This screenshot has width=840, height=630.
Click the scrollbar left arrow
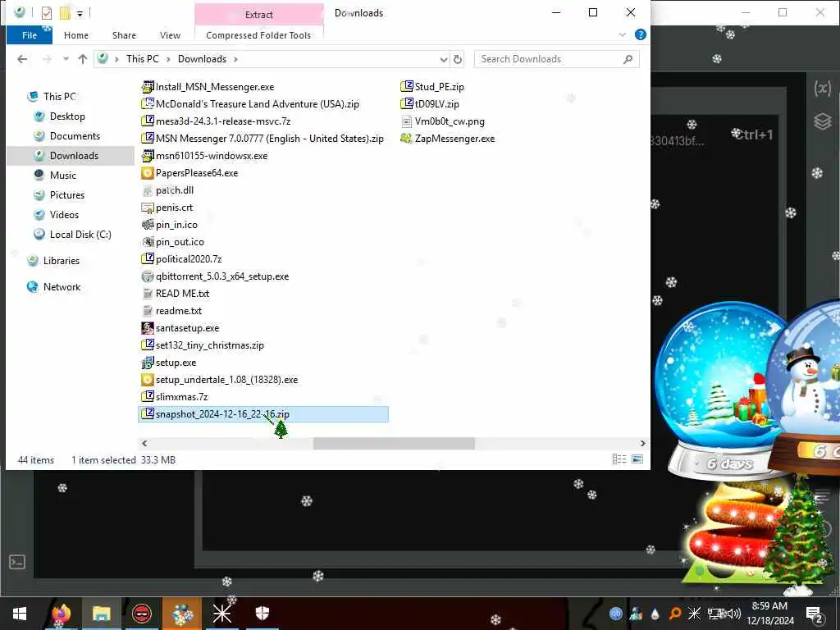click(x=144, y=444)
